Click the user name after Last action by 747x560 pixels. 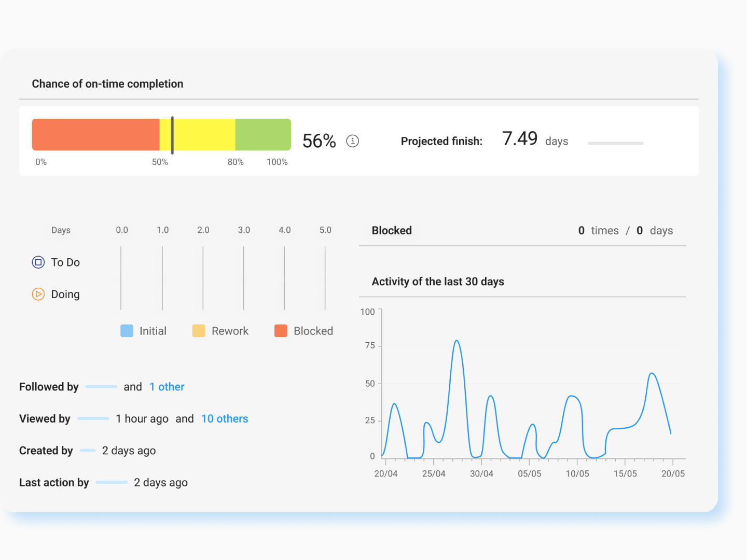112,482
